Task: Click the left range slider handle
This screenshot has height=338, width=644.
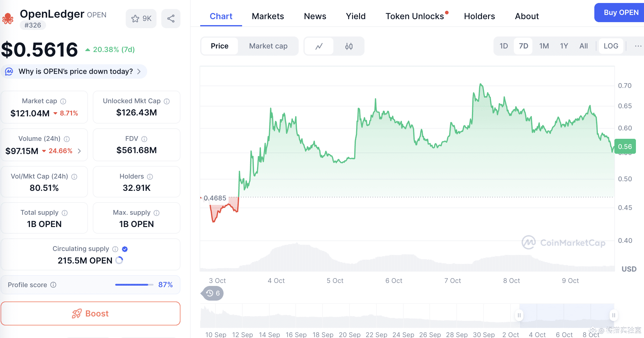Action: pyautogui.click(x=519, y=315)
